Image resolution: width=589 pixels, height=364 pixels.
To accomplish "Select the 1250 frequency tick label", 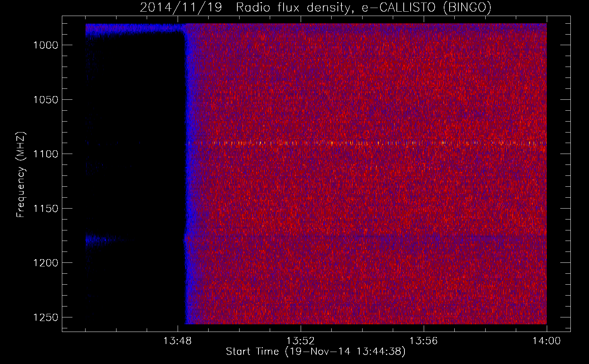I will 46,317.
